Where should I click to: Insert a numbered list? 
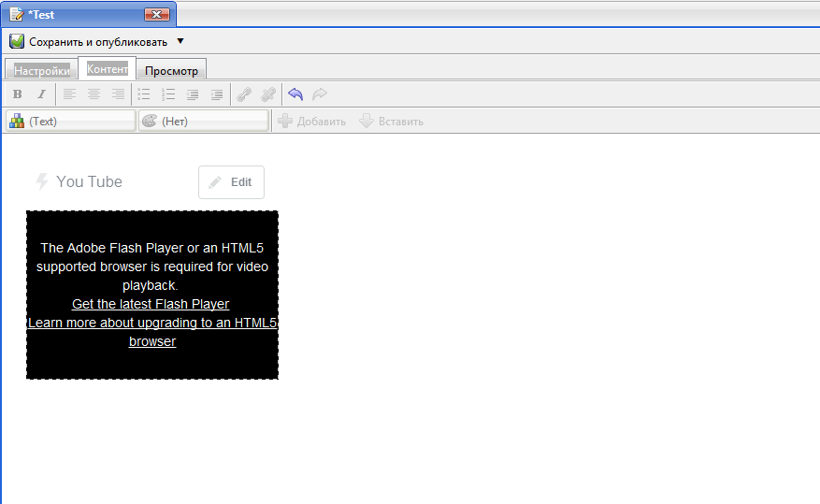click(168, 94)
